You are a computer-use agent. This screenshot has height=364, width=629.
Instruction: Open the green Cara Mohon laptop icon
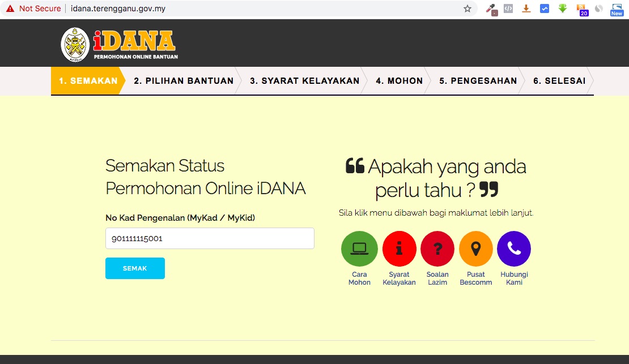coord(359,249)
